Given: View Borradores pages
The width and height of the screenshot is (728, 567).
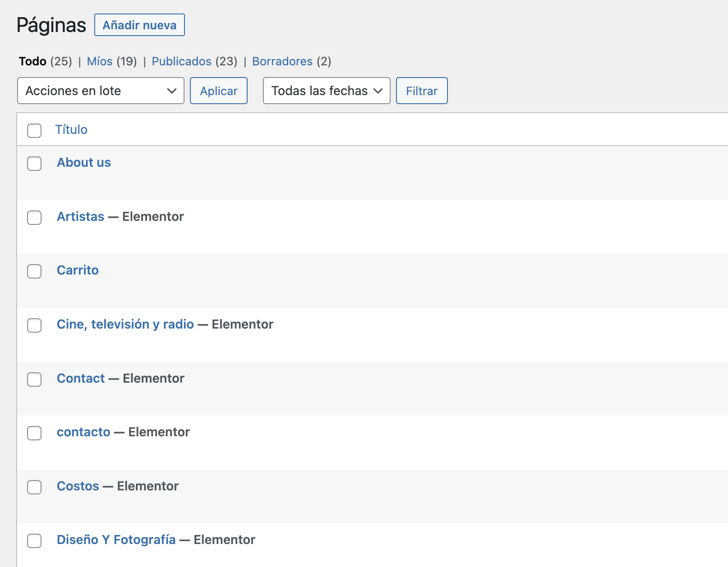Looking at the screenshot, I should 282,61.
